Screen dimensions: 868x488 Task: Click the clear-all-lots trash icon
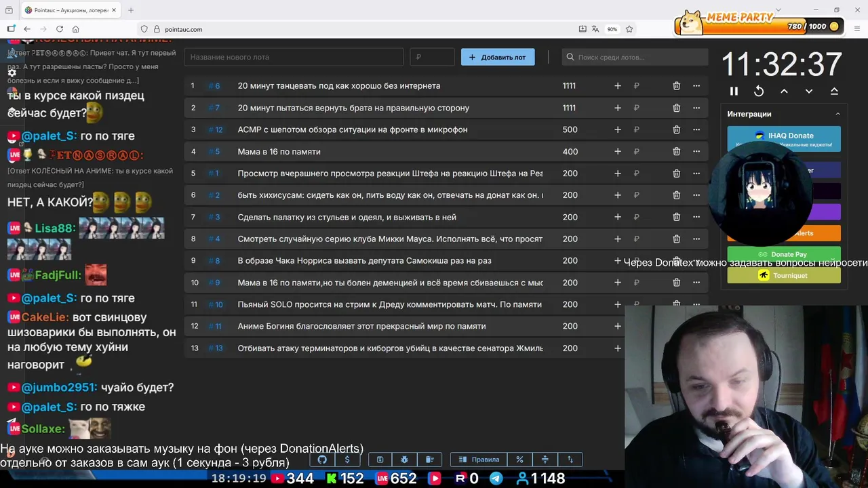pos(429,460)
